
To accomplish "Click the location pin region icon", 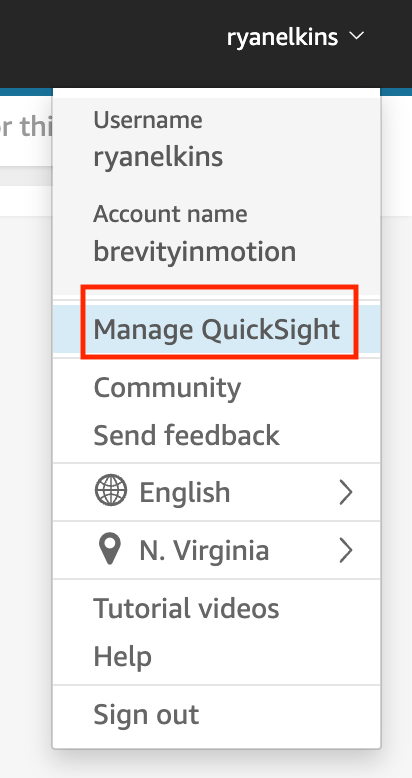I will (x=110, y=549).
